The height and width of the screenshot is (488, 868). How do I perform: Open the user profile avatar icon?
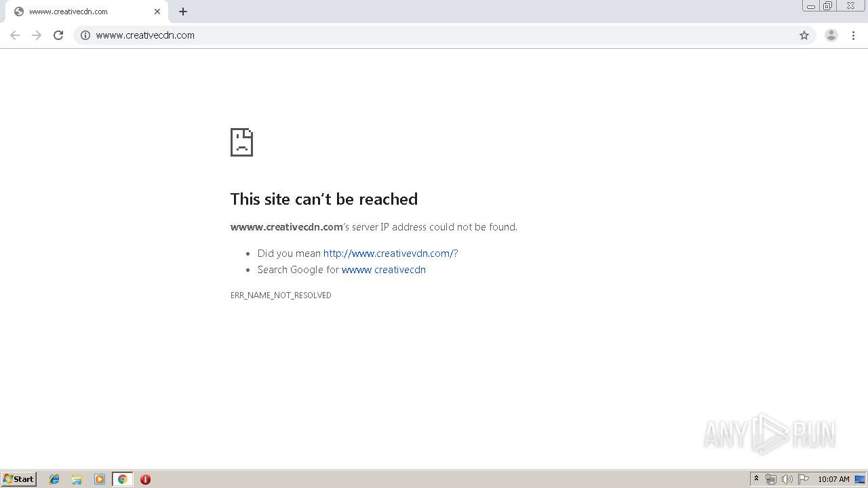[831, 35]
